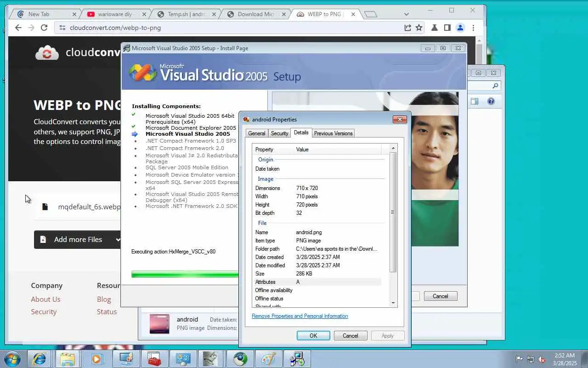Open Add more Files dropdown arrow
Image resolution: width=588 pixels, height=368 pixels.
coord(118,240)
